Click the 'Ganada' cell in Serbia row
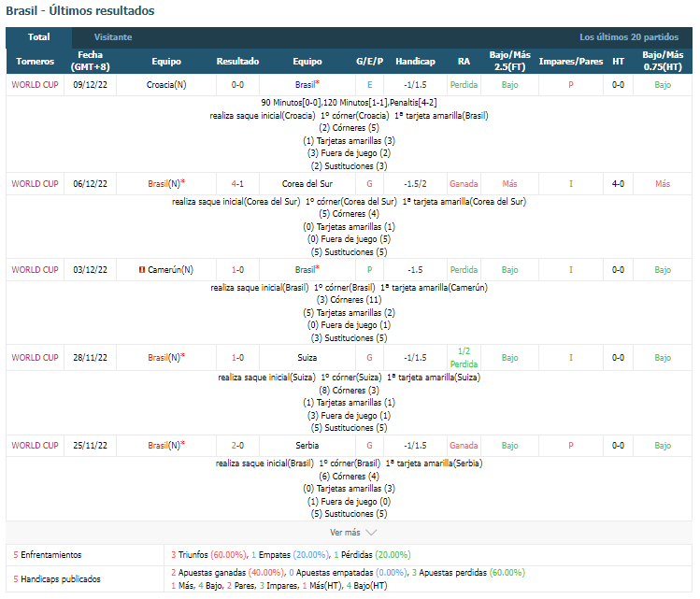 [464, 446]
